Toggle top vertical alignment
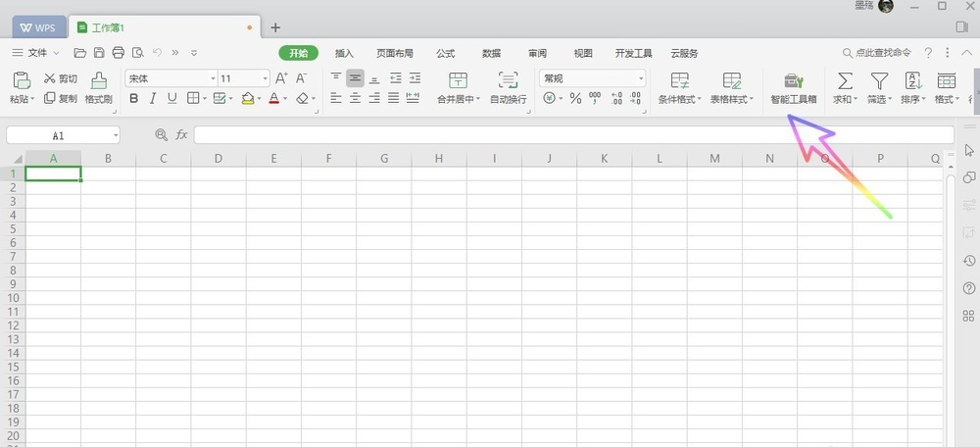Image resolution: width=980 pixels, height=447 pixels. click(336, 78)
